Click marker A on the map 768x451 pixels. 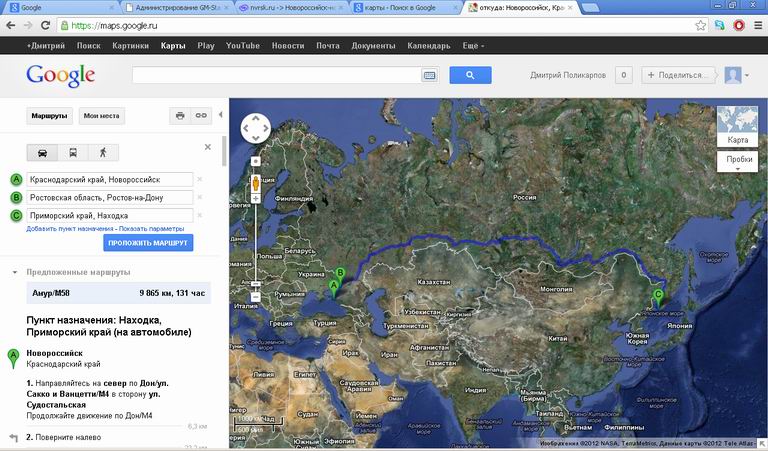334,289
